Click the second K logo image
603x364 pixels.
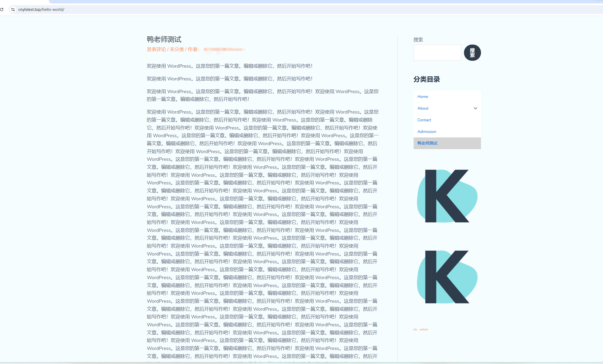point(447,277)
